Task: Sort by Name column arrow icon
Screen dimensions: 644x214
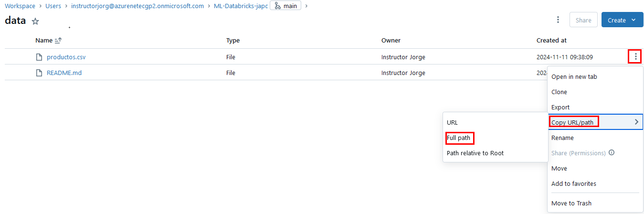Action: 59,41
